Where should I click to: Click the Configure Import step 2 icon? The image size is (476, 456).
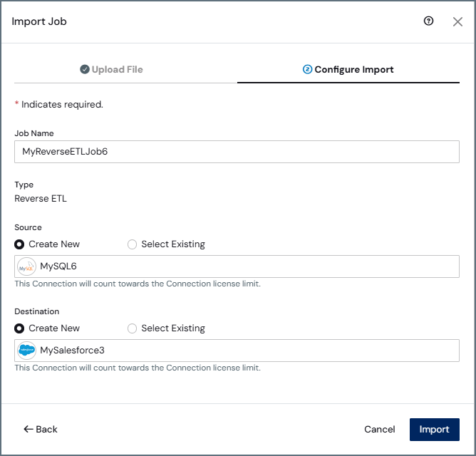[307, 70]
